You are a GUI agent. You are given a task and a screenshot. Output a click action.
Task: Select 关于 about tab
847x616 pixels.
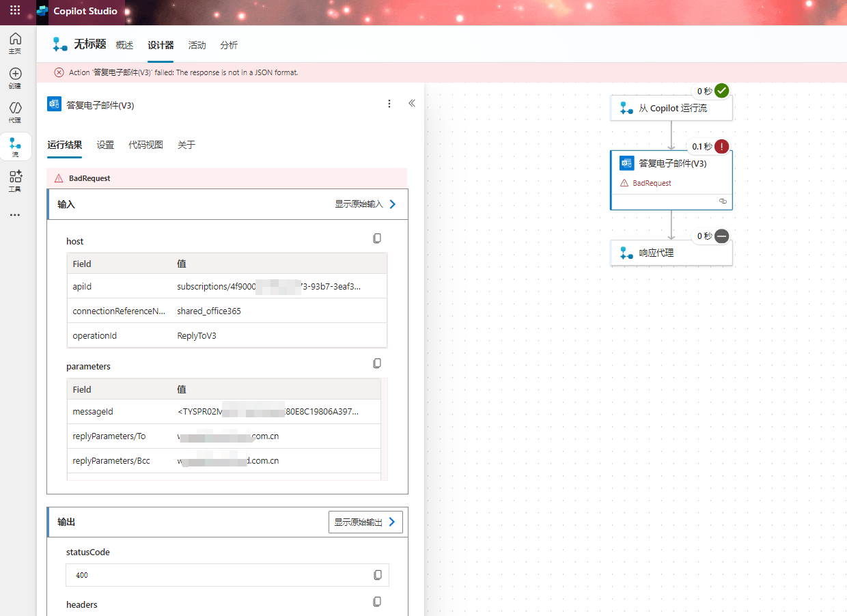pyautogui.click(x=186, y=145)
